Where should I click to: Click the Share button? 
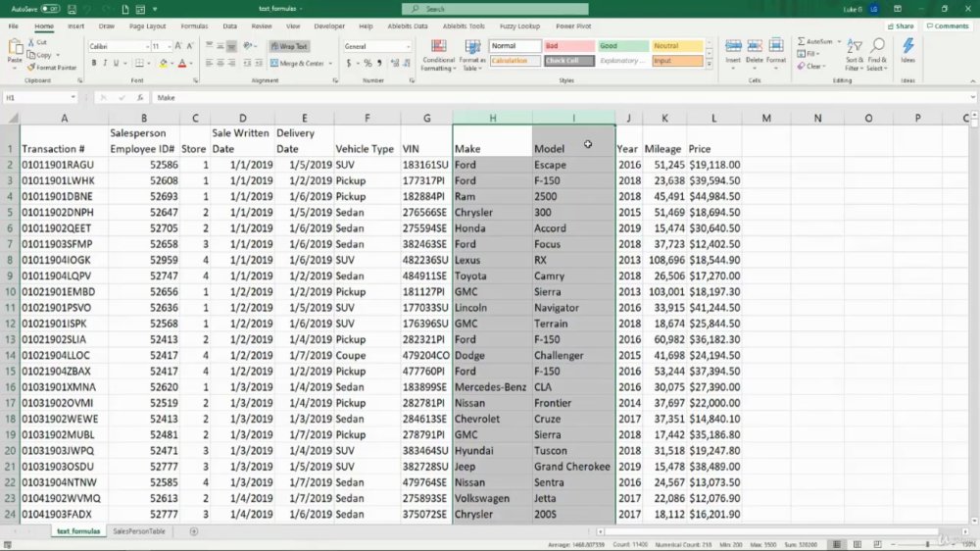coord(901,26)
